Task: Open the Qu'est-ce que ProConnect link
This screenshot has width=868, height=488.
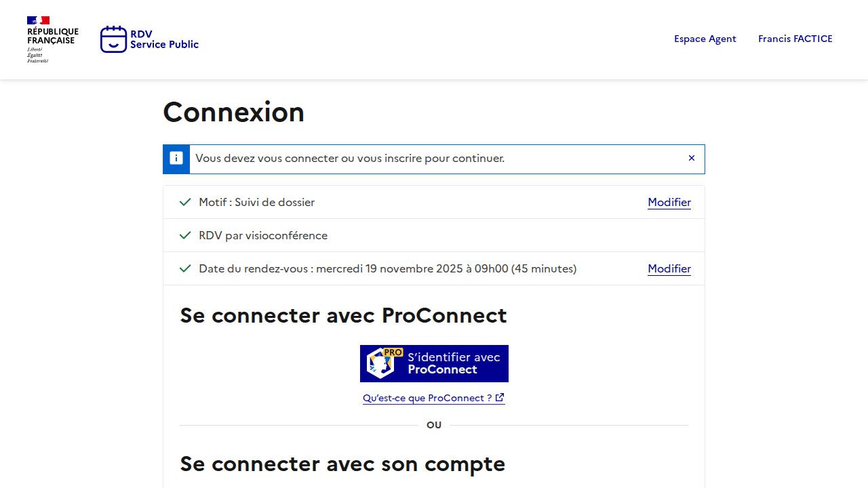Action: click(427, 398)
